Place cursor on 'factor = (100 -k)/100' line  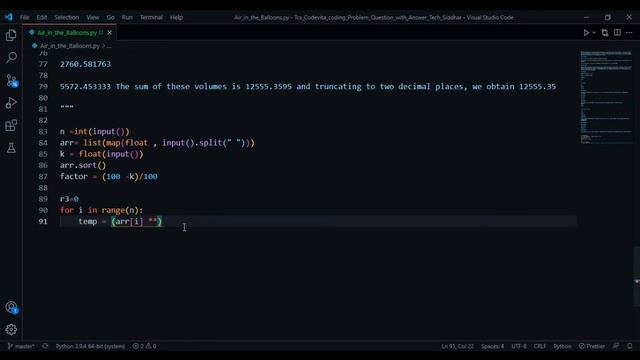[109, 177]
